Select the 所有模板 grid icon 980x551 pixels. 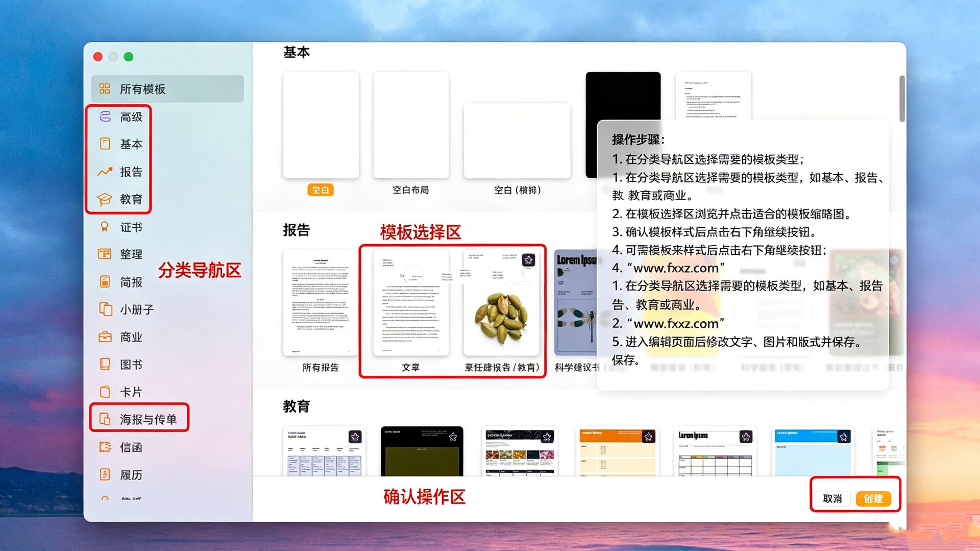click(x=105, y=89)
